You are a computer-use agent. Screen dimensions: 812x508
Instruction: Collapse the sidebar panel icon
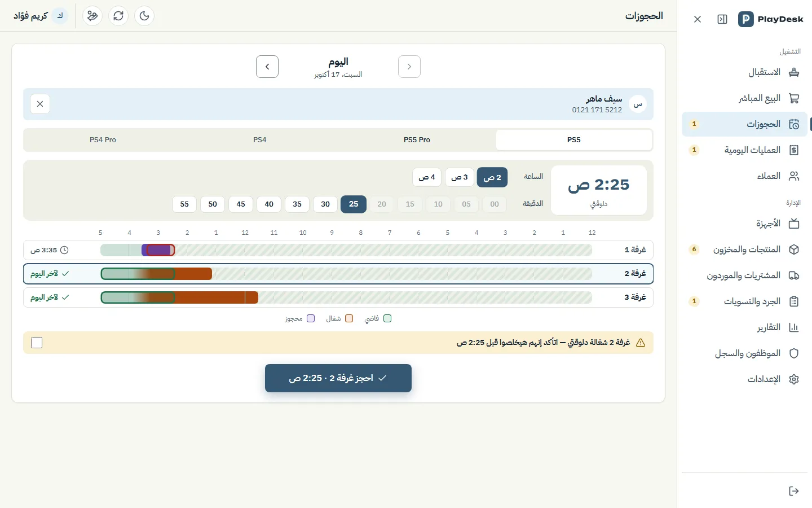coord(722,19)
